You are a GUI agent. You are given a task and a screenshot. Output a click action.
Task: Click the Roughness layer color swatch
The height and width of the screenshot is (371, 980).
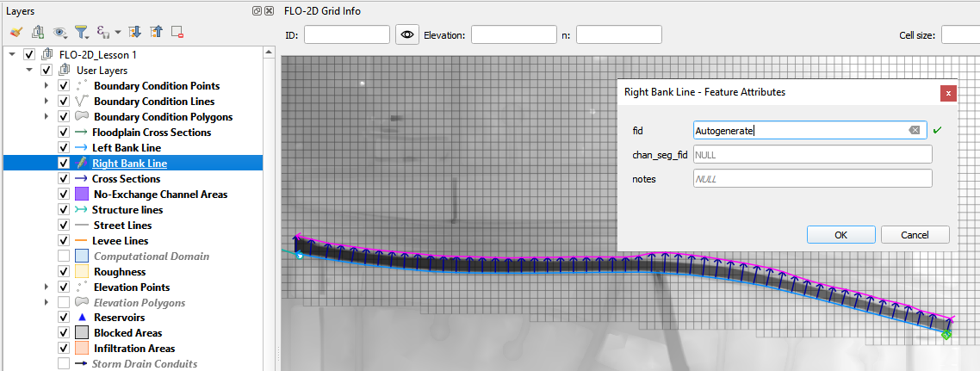[82, 272]
